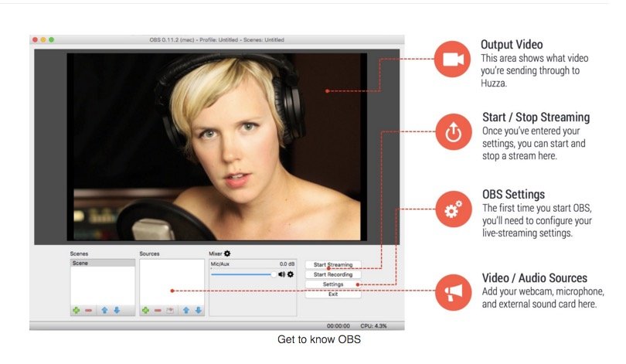Viewport: 626px width, 364px height.
Task: Remove the selected scene with minus icon
Action: click(x=89, y=310)
